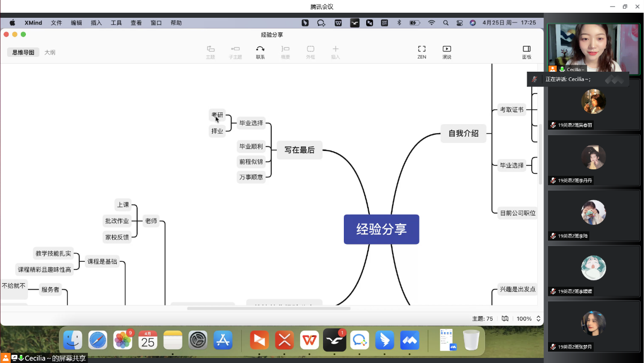This screenshot has width=644, height=363.
Task: Select the 写在最后 topic node
Action: click(x=299, y=150)
